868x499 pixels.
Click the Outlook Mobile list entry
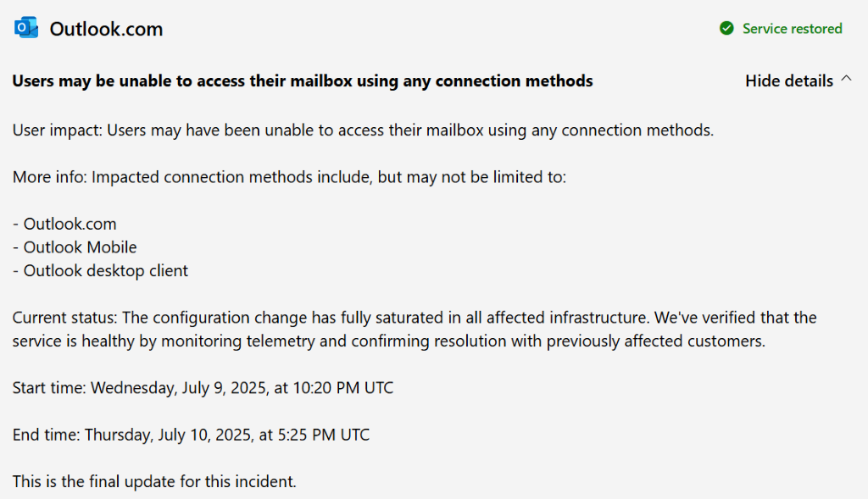tap(80, 247)
